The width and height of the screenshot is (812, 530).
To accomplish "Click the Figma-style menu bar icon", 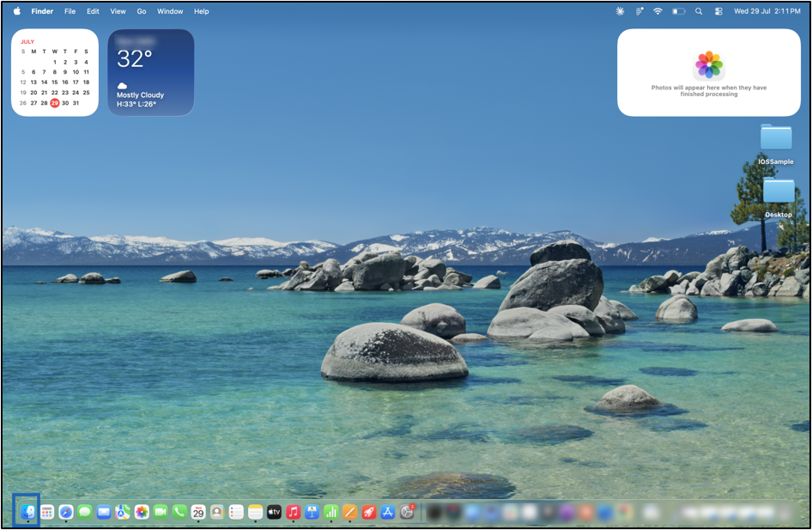I will pyautogui.click(x=639, y=11).
